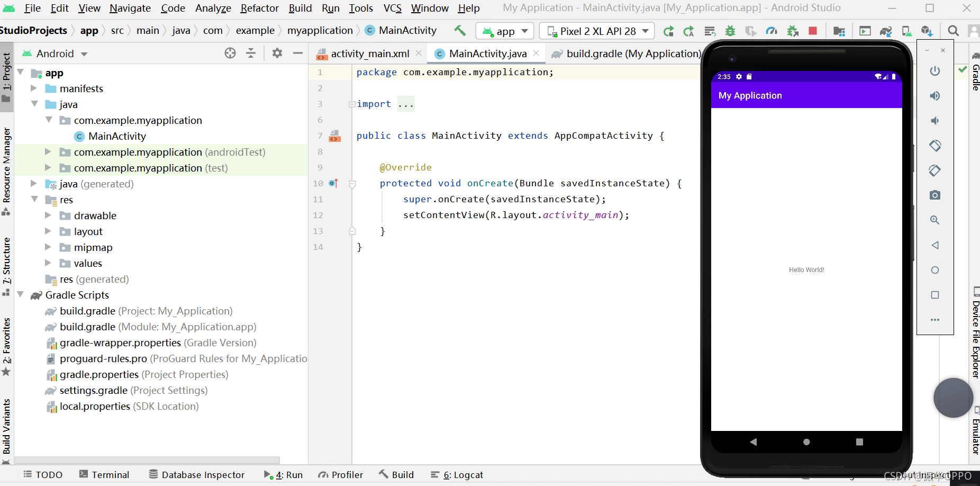Click the emulator volume up button
This screenshot has height=486, width=980.
coord(935,96)
